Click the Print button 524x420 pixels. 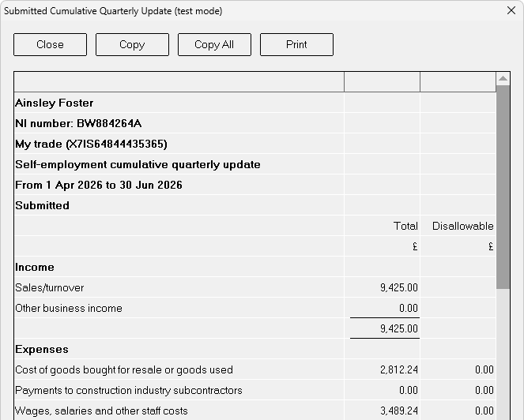click(296, 44)
